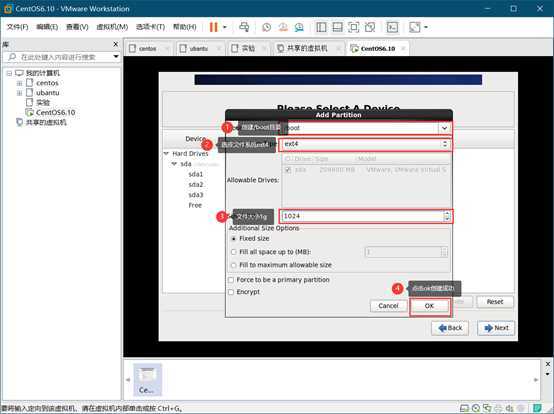Switch to the 共享的虚拟机 tab
This screenshot has height=414, width=554.
pyautogui.click(x=307, y=48)
